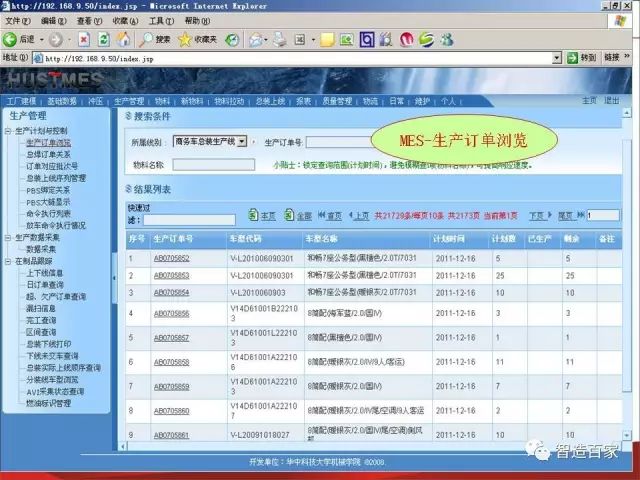The height and width of the screenshot is (480, 640).
Task: Open the 文件 menu
Action: click(x=18, y=21)
